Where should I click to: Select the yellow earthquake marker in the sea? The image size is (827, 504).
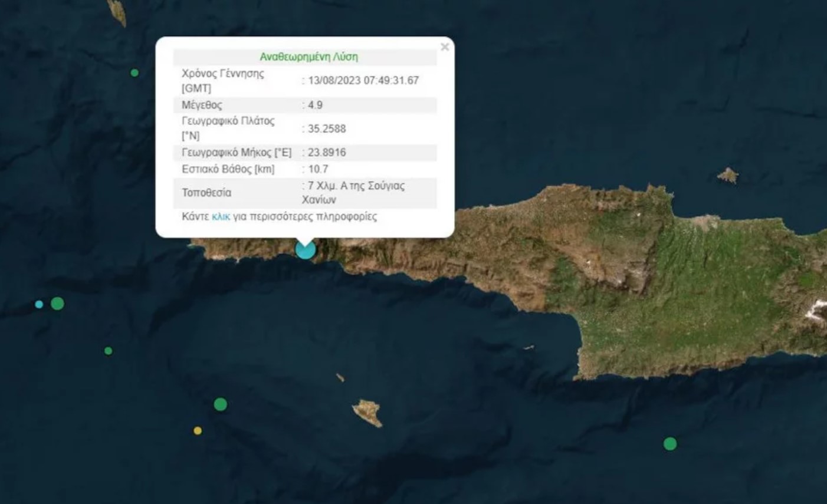pyautogui.click(x=198, y=431)
